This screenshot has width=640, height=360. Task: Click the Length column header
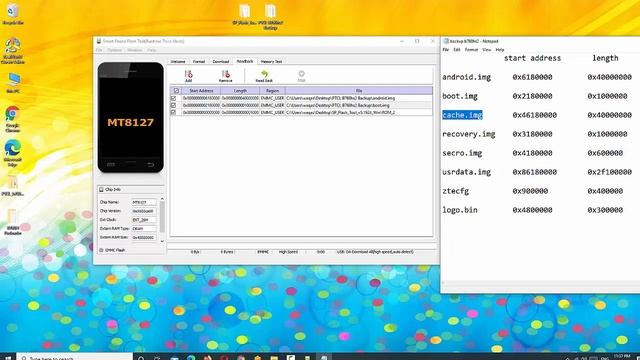240,91
